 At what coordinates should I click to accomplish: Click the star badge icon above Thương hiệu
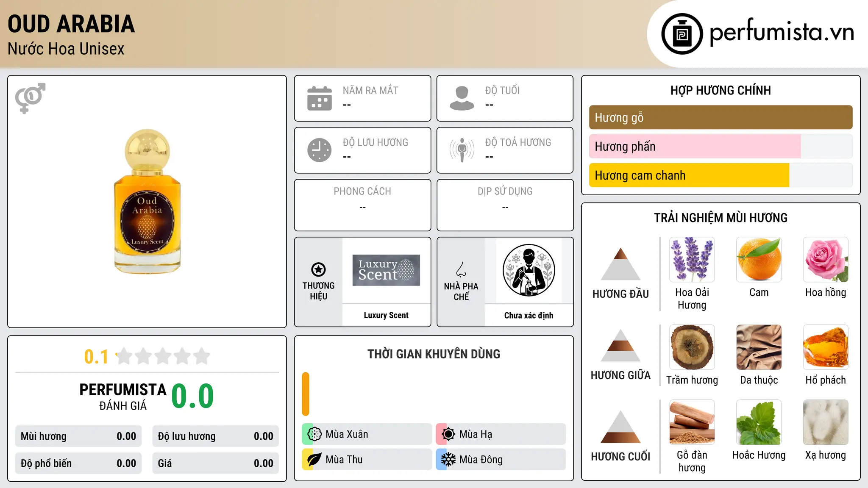(x=318, y=269)
